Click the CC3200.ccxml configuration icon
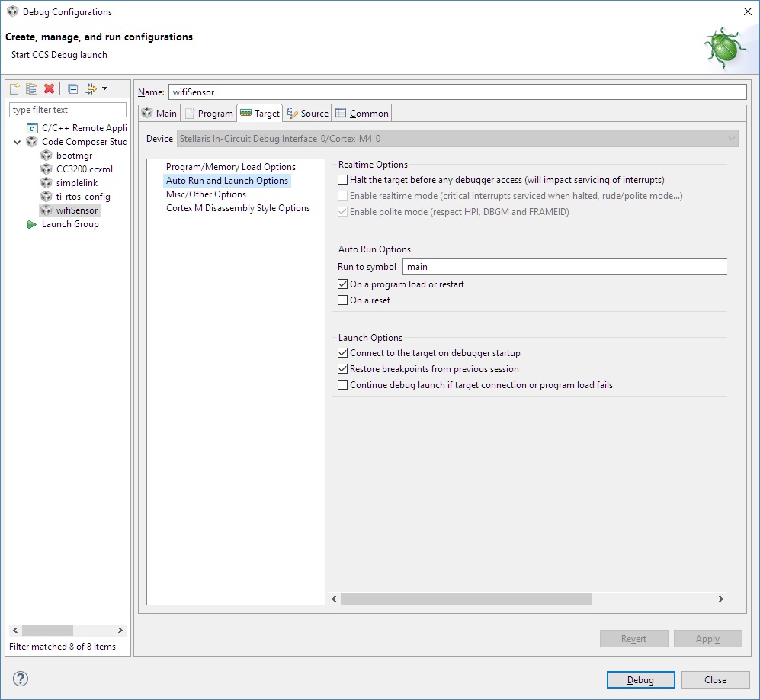 click(46, 169)
